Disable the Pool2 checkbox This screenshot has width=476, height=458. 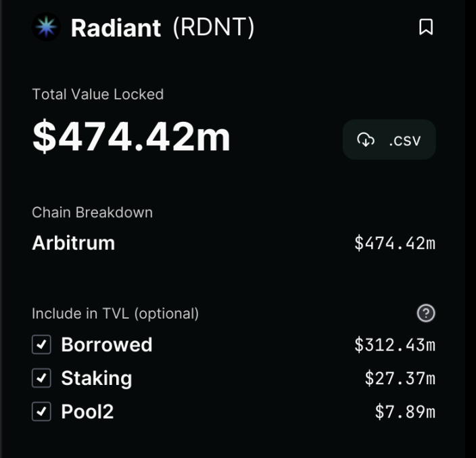(42, 411)
